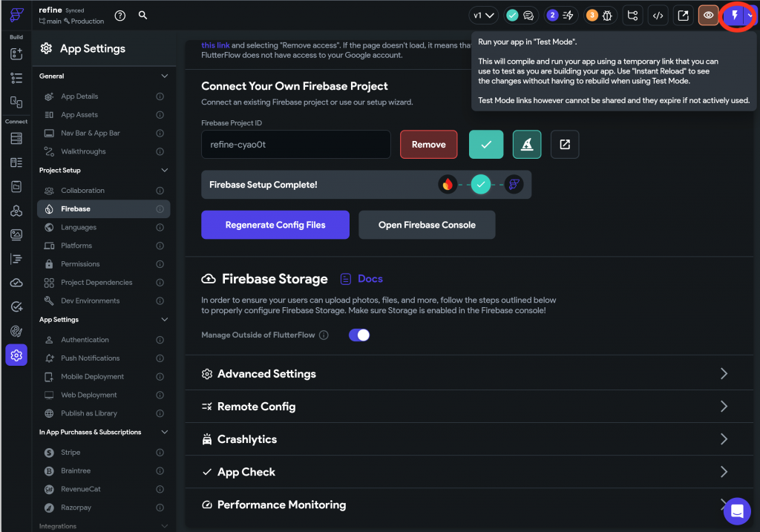
Task: Open Authentication settings
Action: (104, 340)
